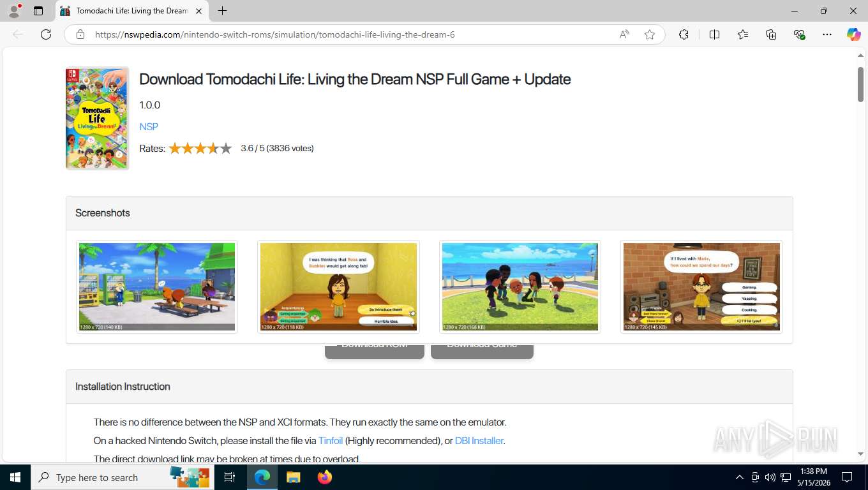The height and width of the screenshot is (490, 868).
Task: Open the Extensions puzzle icon
Action: [x=684, y=34]
